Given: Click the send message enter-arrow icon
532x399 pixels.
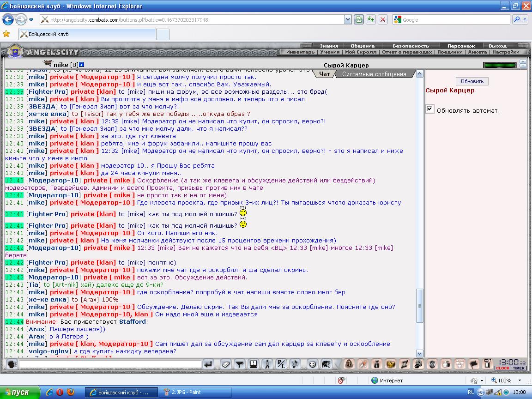Looking at the screenshot, I should tap(208, 364).
